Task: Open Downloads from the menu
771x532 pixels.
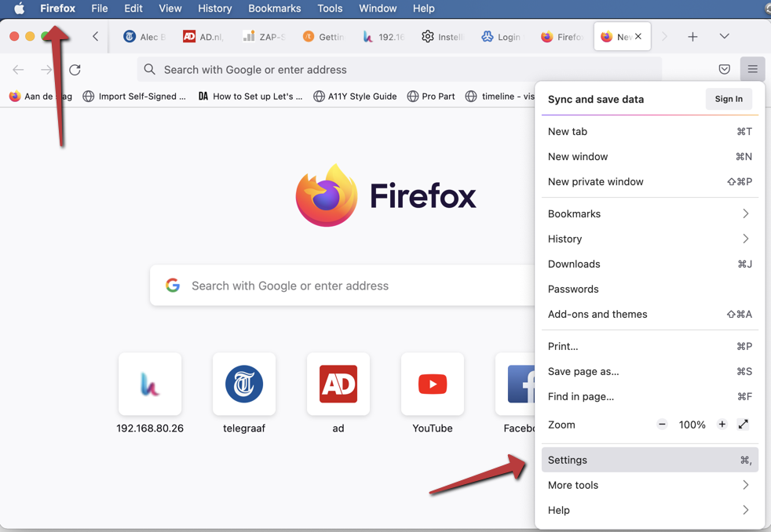Action: (649, 264)
